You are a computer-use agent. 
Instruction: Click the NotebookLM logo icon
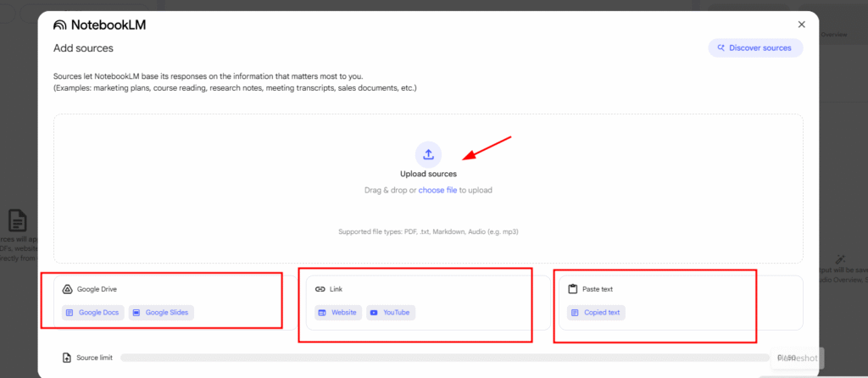tap(60, 25)
